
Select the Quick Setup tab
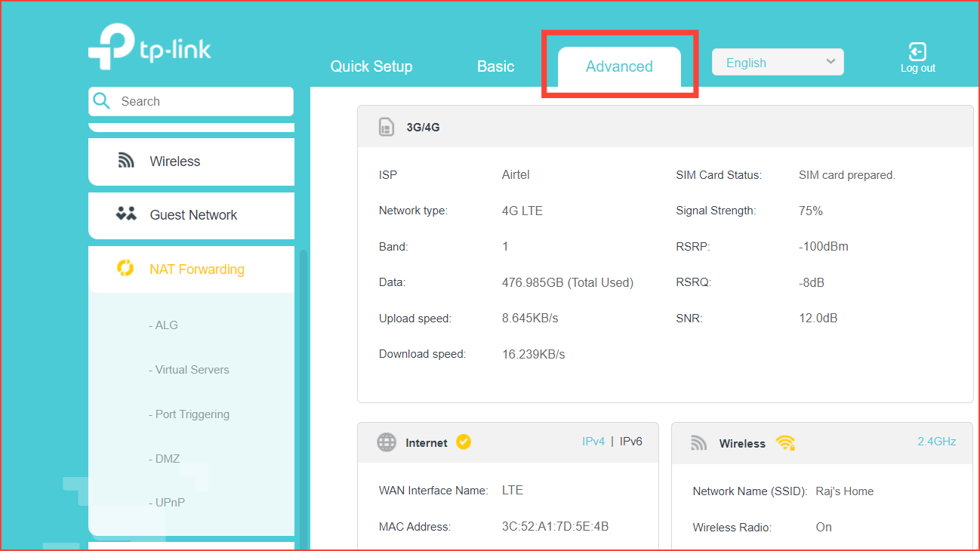coord(371,66)
